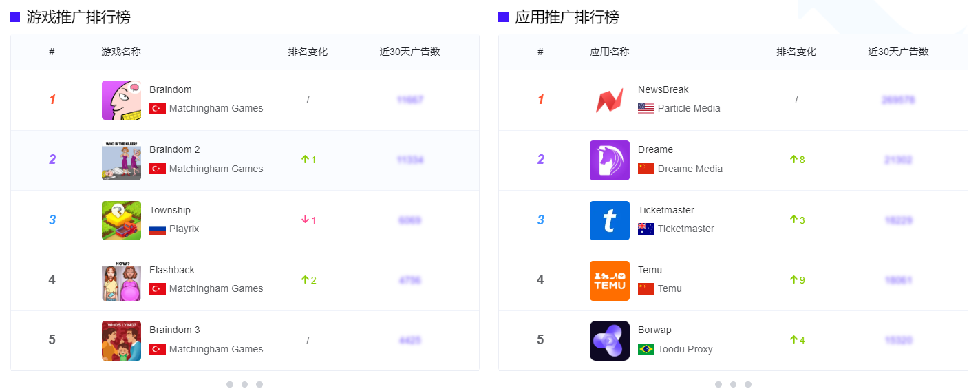Viewport: 980px width, 391px height.
Task: Open the NewsBreak title link
Action: coord(663,89)
